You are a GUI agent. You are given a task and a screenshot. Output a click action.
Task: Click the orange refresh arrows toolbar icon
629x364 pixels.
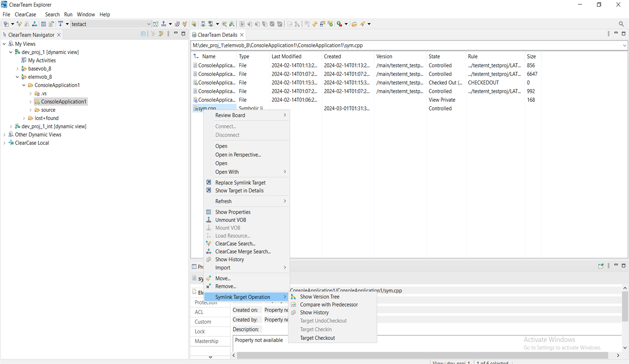(315, 24)
